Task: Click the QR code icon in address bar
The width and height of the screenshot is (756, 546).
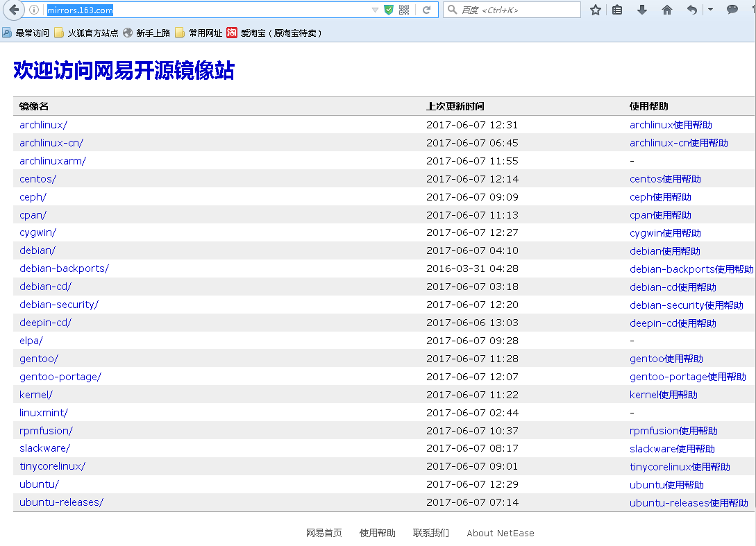Action: pyautogui.click(x=404, y=10)
